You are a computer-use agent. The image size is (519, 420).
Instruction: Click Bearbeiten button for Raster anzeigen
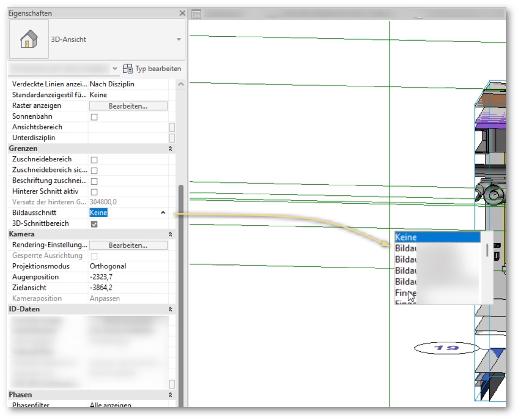(128, 106)
